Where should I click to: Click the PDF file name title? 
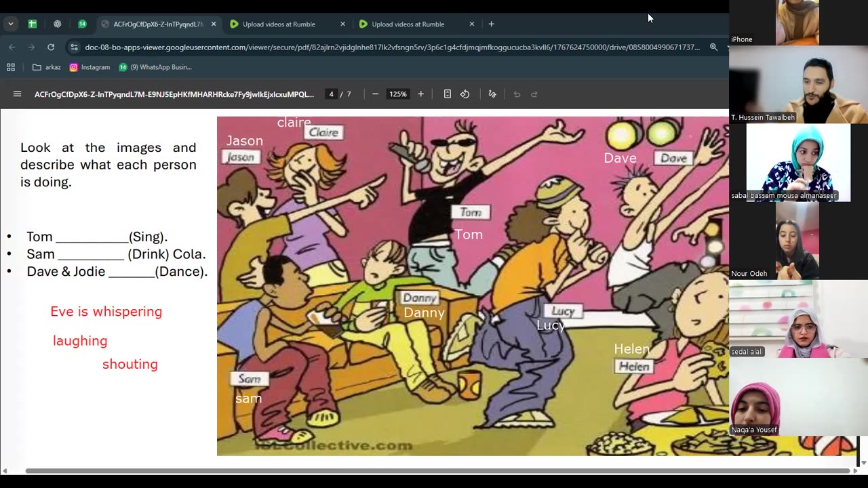point(174,94)
